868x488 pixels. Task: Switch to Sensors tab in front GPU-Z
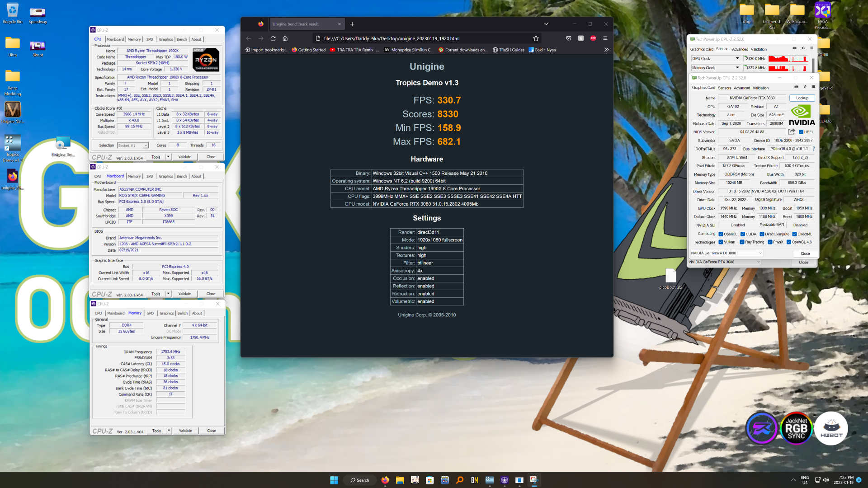click(x=724, y=88)
